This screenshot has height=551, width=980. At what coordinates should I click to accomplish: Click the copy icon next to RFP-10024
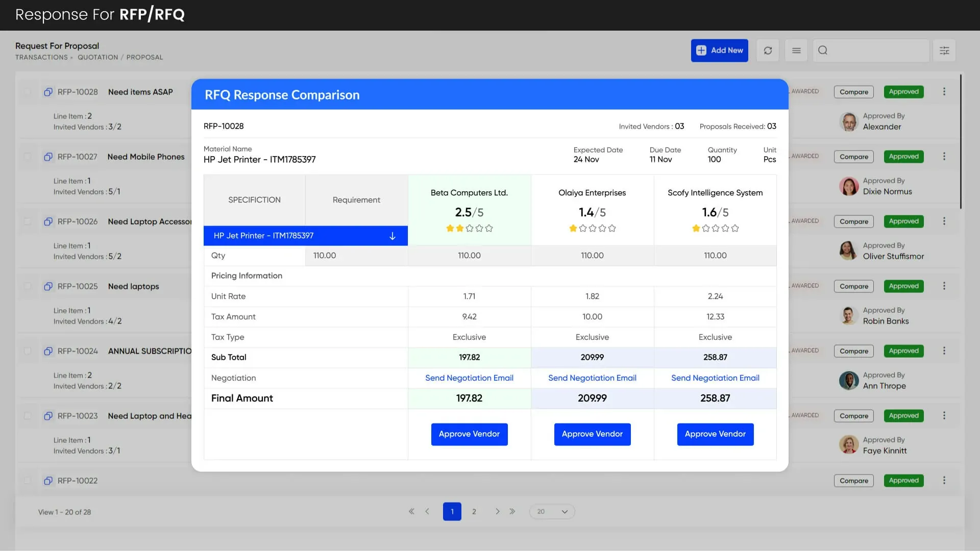pos(48,351)
